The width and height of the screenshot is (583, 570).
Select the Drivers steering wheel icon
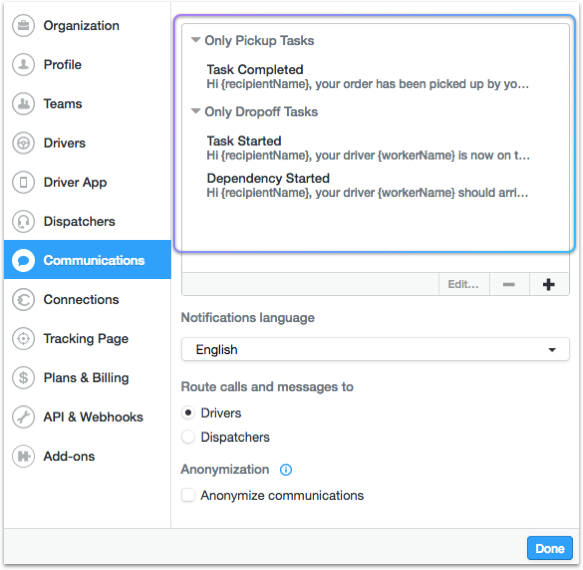23,143
